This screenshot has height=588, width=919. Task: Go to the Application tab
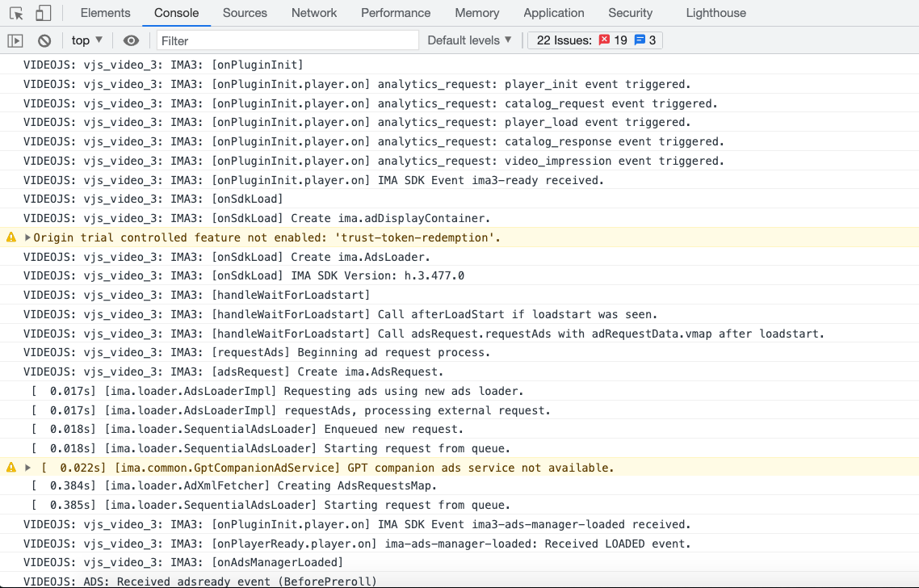point(553,13)
